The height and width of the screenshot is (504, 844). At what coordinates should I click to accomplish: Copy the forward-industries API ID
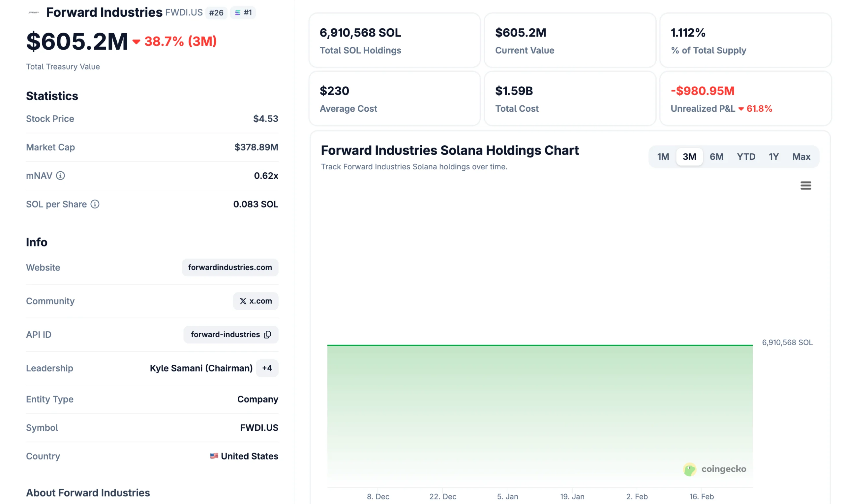(x=267, y=335)
